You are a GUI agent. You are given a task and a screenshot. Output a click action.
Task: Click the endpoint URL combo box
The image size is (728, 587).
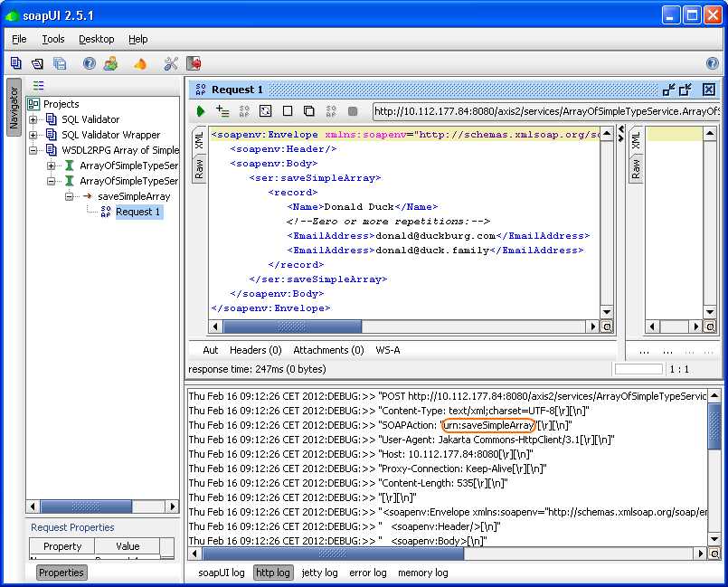pos(546,111)
